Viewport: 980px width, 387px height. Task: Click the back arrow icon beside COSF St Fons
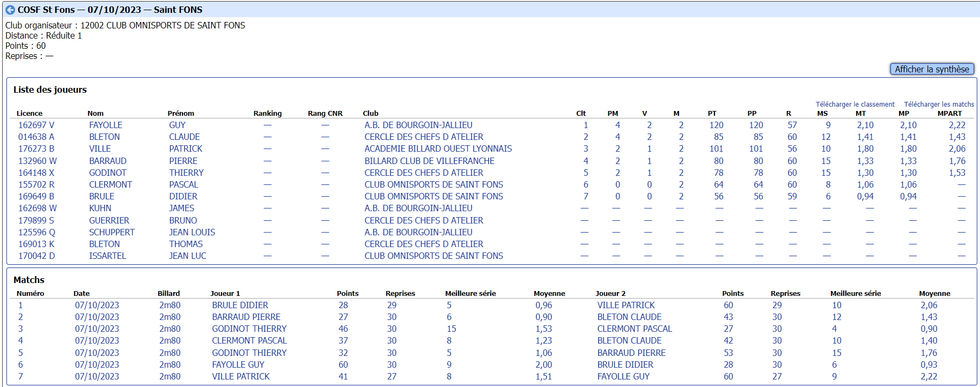pyautogui.click(x=10, y=10)
